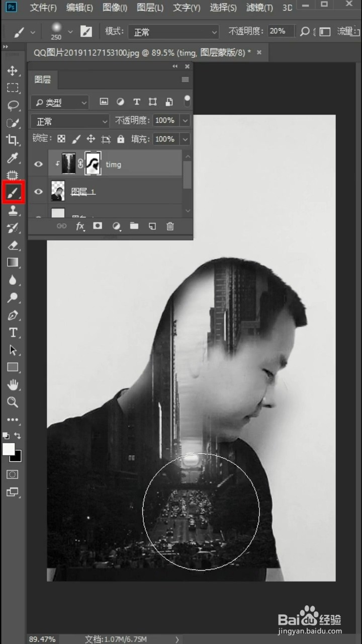The image size is (362, 644).
Task: Select the Move tool
Action: pyautogui.click(x=13, y=70)
